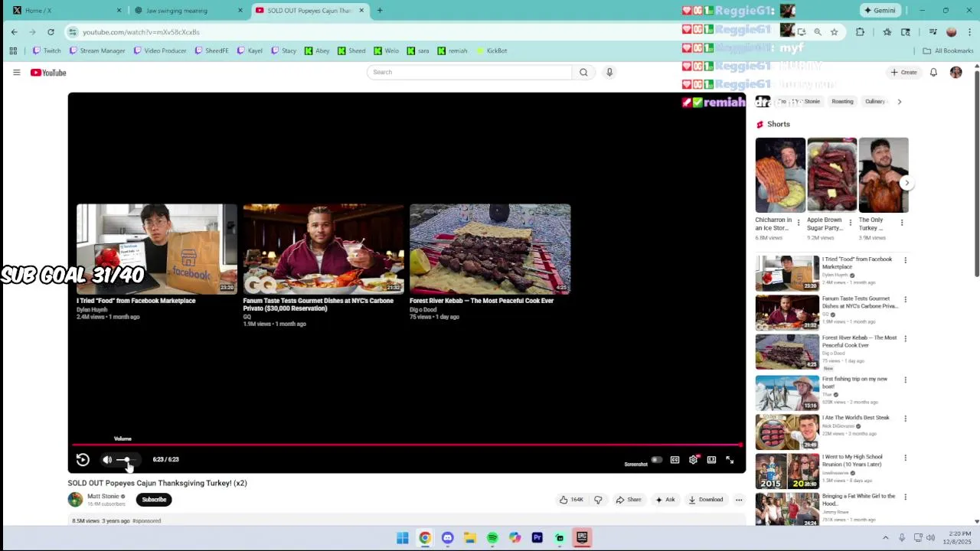Screen dimensions: 980x551
Task: Like the video (164K thumbs up)
Action: 571,500
